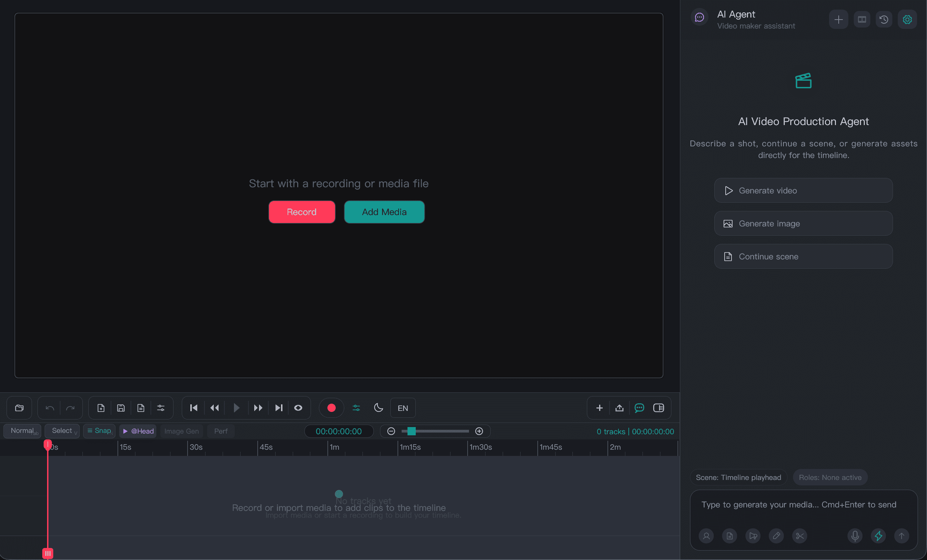927x560 pixels.
Task: Click the Roles: None active chip
Action: click(x=830, y=478)
